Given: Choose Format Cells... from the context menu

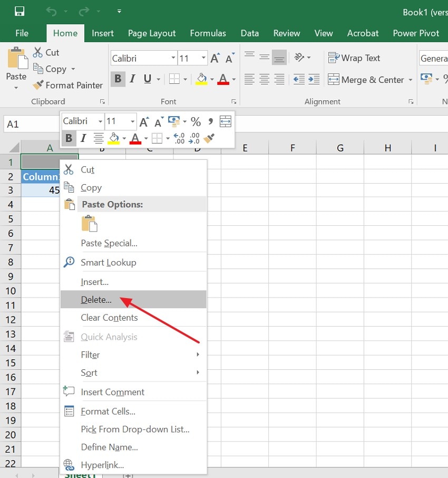Looking at the screenshot, I should pyautogui.click(x=133, y=412).
